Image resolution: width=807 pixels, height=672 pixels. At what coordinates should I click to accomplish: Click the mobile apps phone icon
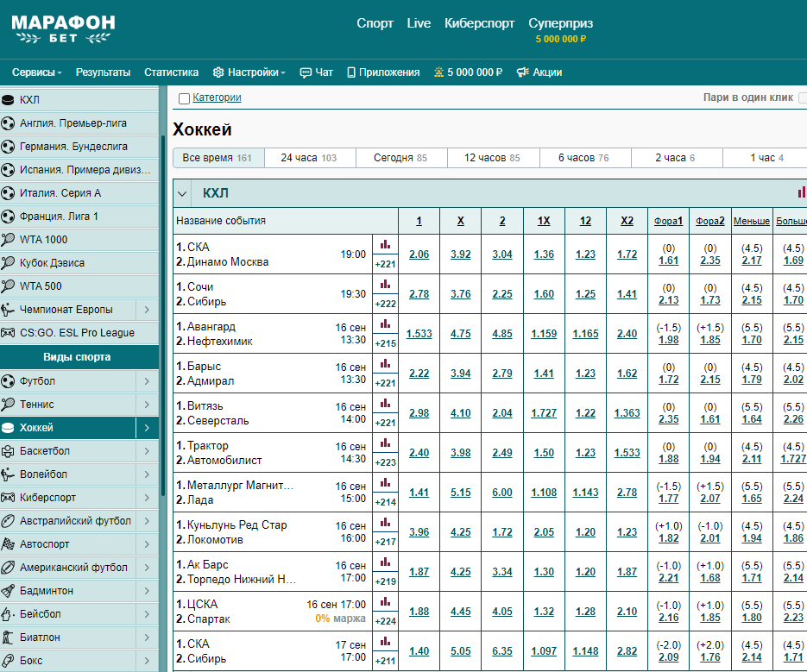tap(351, 72)
